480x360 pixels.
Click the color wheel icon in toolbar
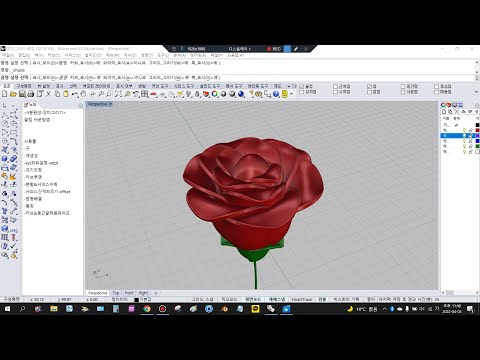tap(215, 94)
